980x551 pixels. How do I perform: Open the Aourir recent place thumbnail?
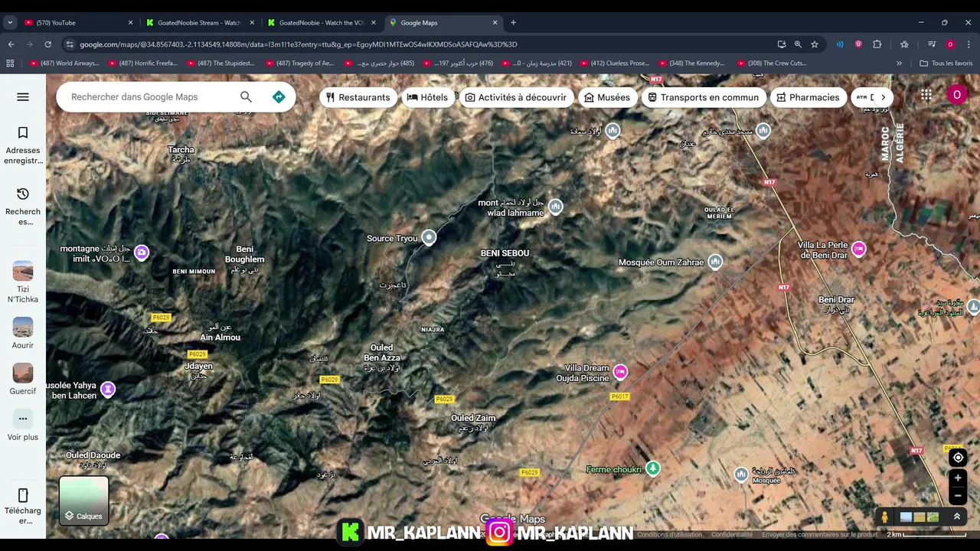coord(23,327)
